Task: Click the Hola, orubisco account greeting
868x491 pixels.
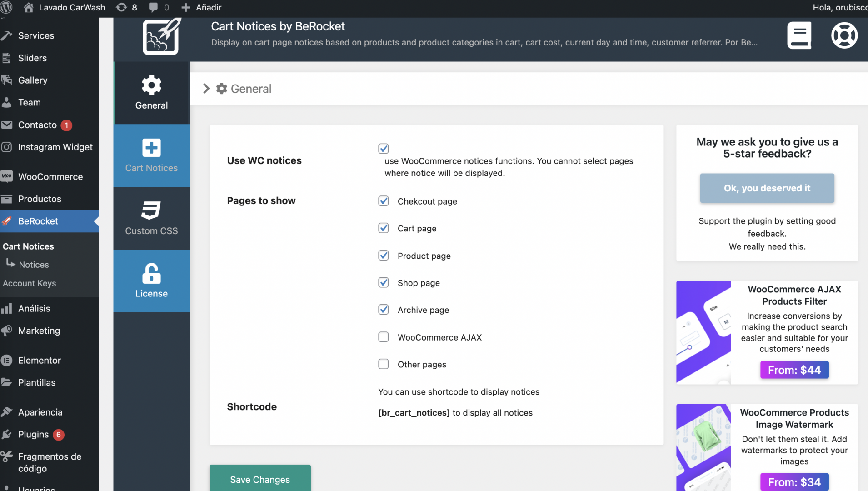Action: [840, 8]
